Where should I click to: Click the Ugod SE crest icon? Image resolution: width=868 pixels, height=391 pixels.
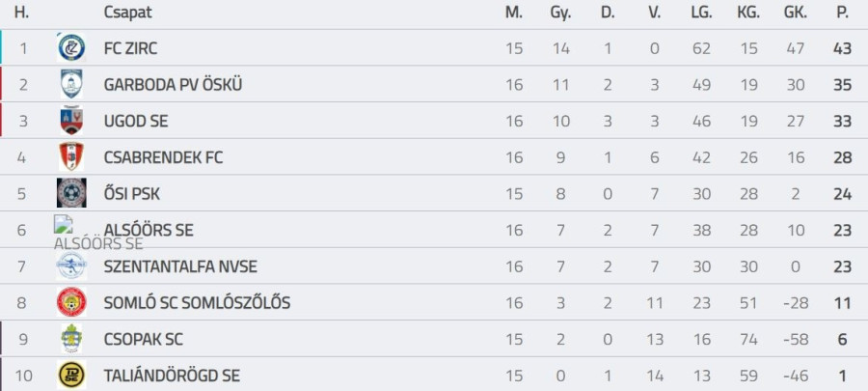70,121
